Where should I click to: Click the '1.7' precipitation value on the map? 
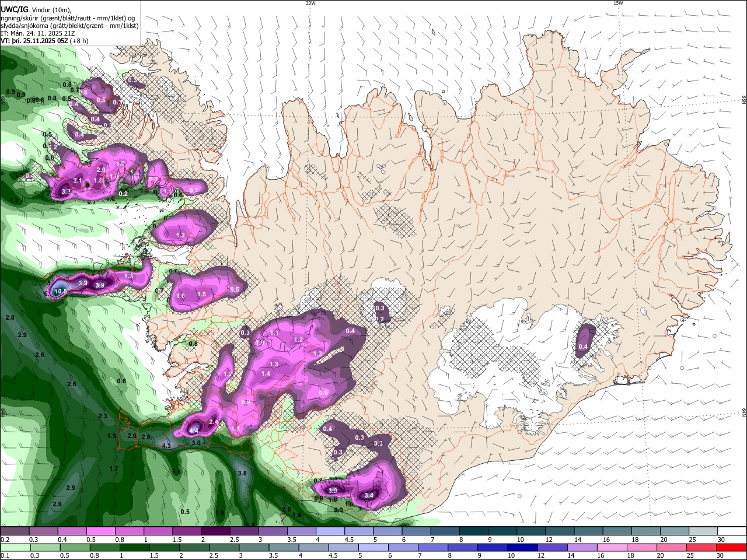pos(114,468)
